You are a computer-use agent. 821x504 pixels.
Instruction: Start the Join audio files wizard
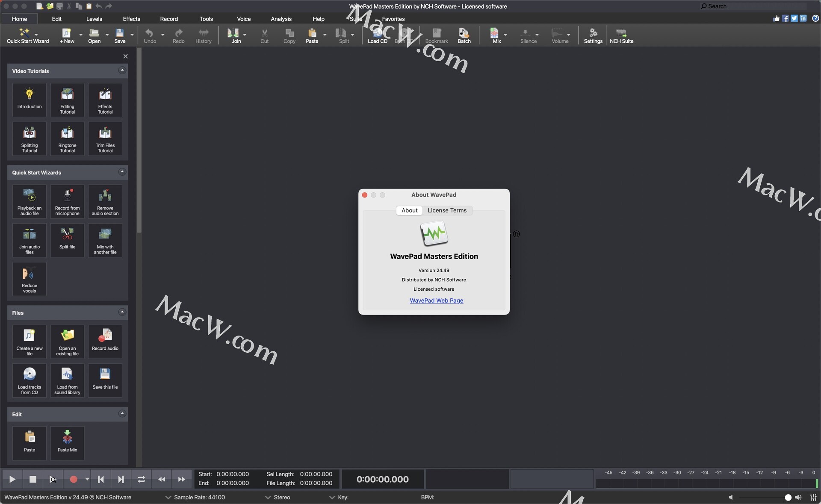click(30, 240)
